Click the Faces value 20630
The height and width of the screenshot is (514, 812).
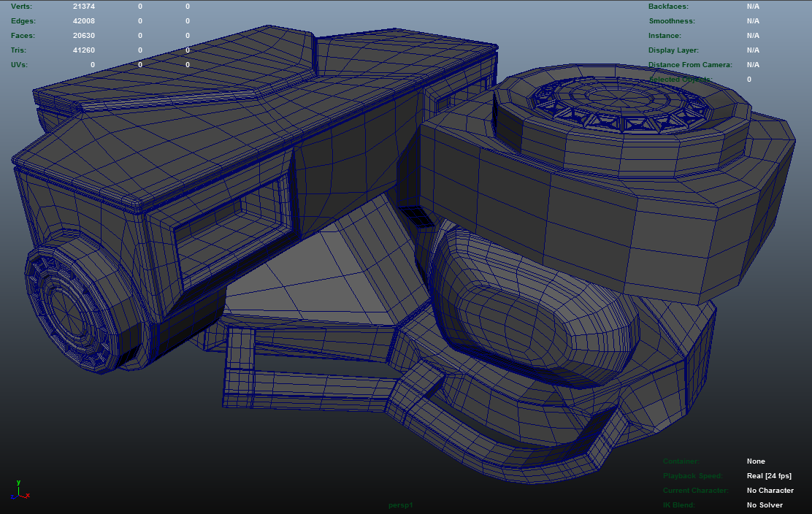click(84, 36)
